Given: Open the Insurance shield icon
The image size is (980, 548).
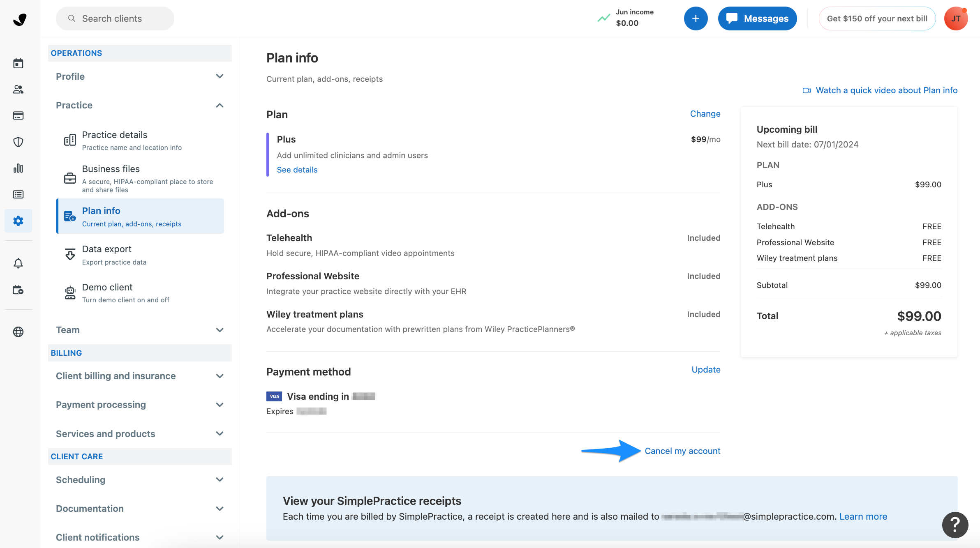Looking at the screenshot, I should 18,142.
